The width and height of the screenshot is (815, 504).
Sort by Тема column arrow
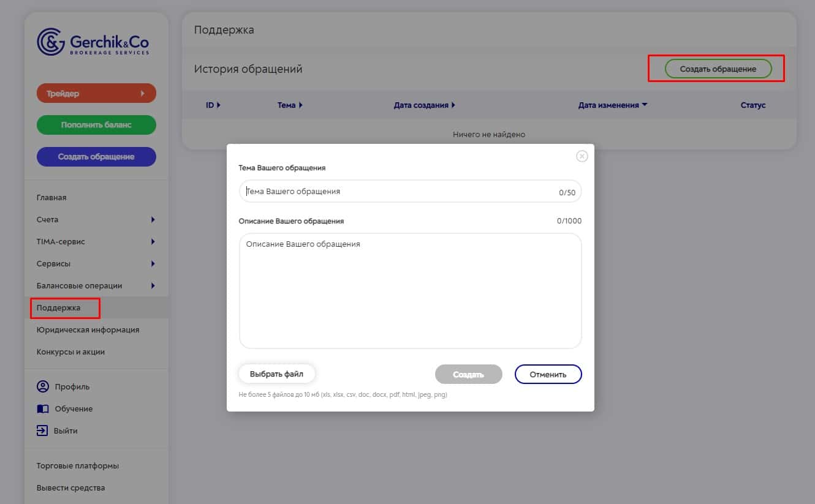301,105
